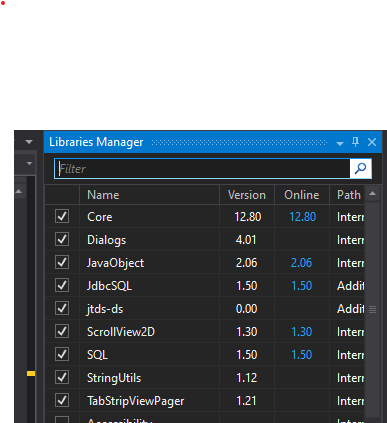The height and width of the screenshot is (423, 387).
Task: Open the Libraries Manager window position dropdown
Action: tap(340, 143)
